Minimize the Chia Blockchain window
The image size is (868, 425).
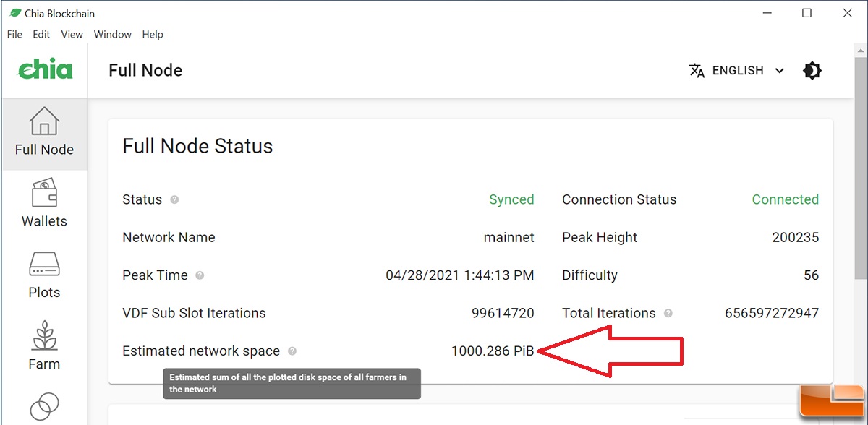pos(767,13)
